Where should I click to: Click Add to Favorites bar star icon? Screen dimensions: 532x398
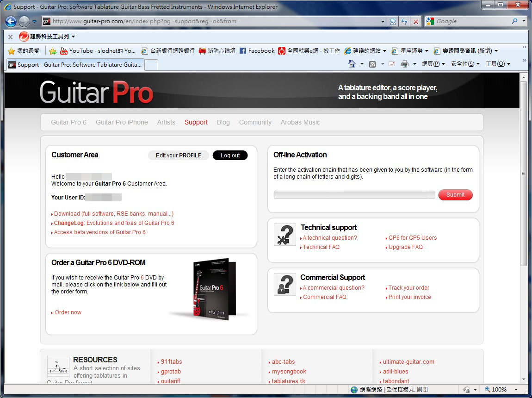53,51
